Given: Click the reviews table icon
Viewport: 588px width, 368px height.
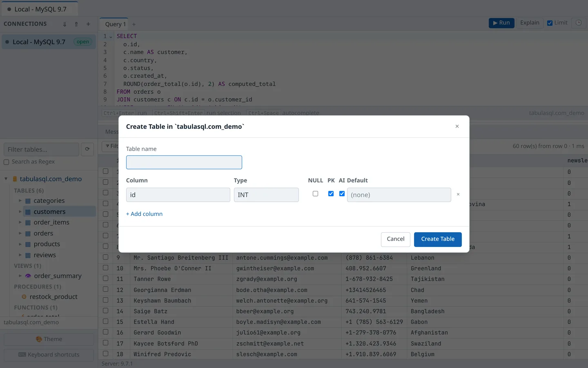Looking at the screenshot, I should [x=28, y=255].
